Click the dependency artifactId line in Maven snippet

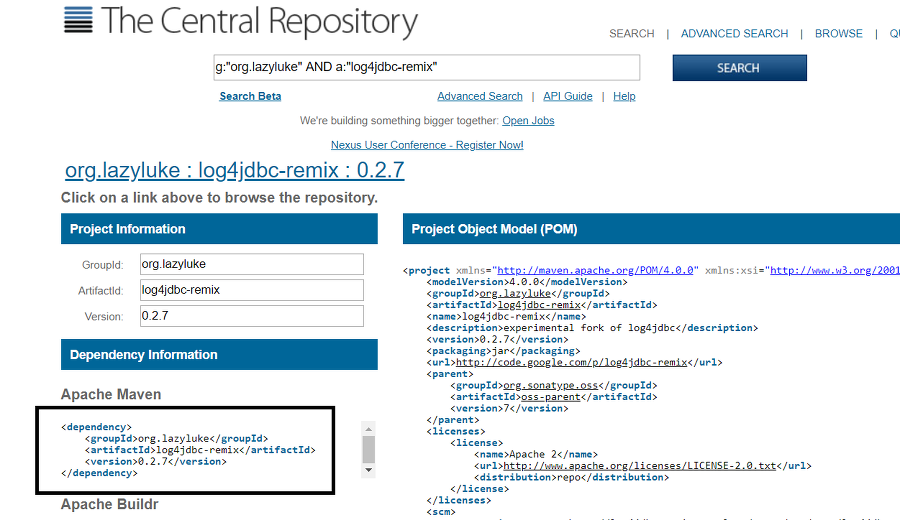point(200,449)
